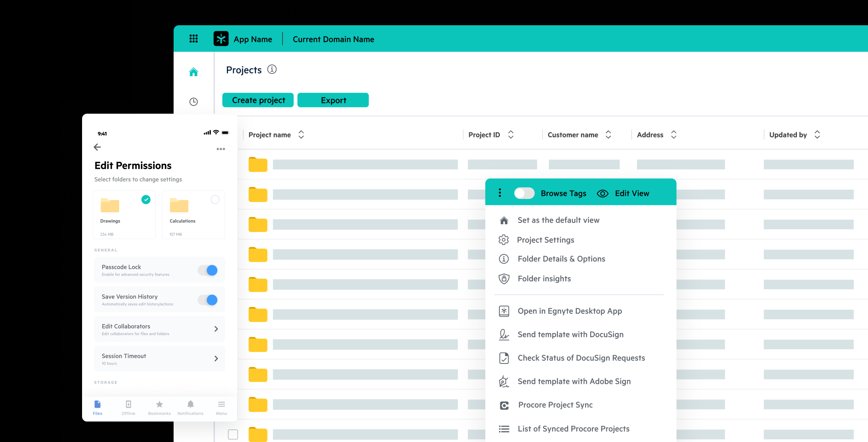Click the Export button
This screenshot has height=442, width=868.
(333, 100)
